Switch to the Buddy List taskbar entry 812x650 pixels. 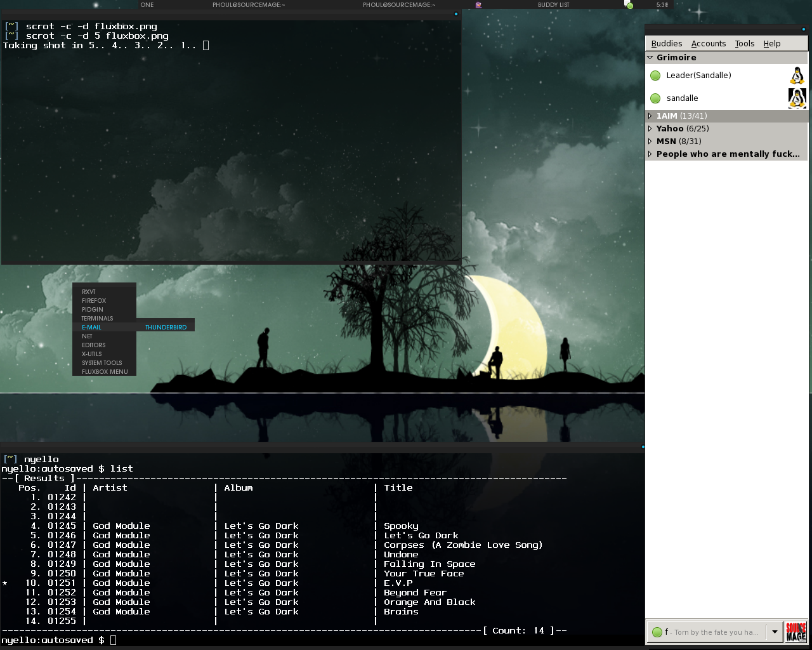pyautogui.click(x=553, y=5)
